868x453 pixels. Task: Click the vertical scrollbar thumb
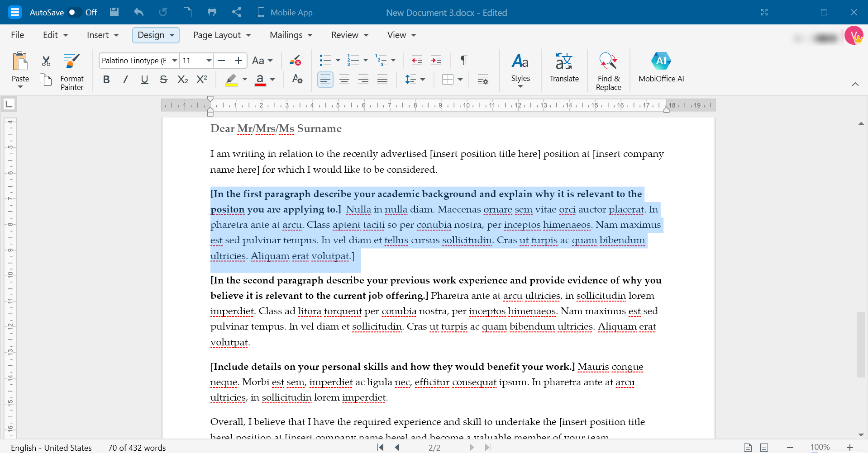pos(861,344)
